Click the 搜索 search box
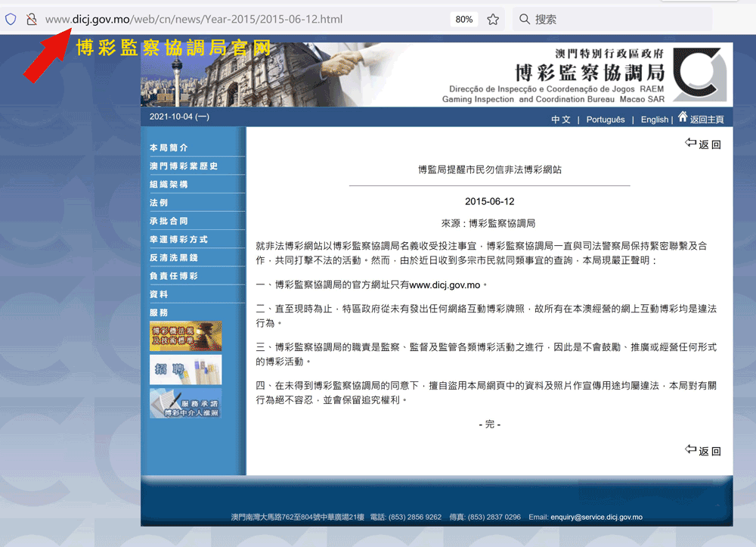The image size is (756, 547). point(612,20)
